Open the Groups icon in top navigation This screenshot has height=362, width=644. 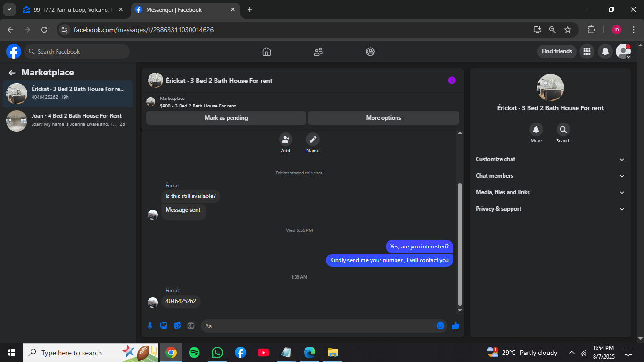pyautogui.click(x=370, y=51)
